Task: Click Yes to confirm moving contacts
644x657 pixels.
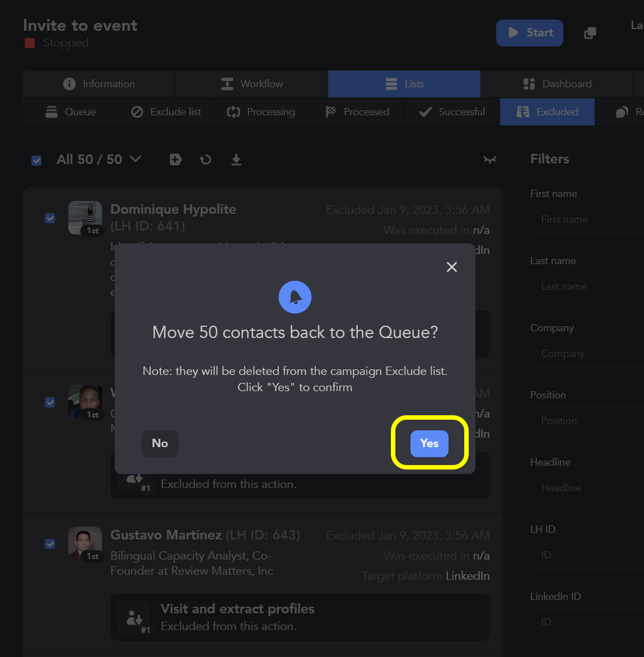Action: tap(429, 443)
